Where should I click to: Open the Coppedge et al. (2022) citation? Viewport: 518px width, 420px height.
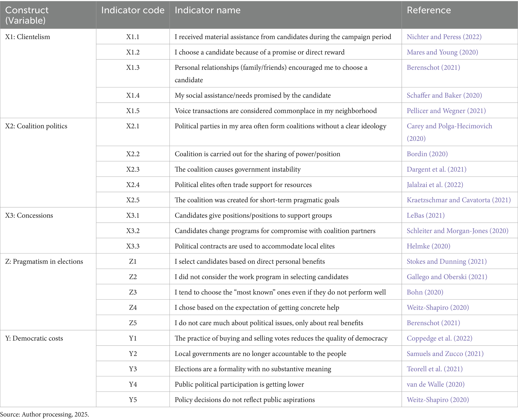pos(439,338)
